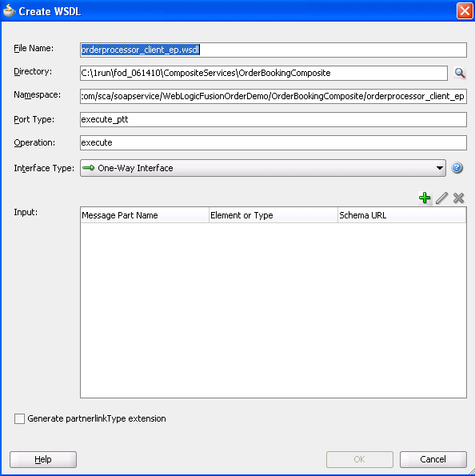The height and width of the screenshot is (476, 475).
Task: Click the Element or Type column header
Action: coord(273,215)
